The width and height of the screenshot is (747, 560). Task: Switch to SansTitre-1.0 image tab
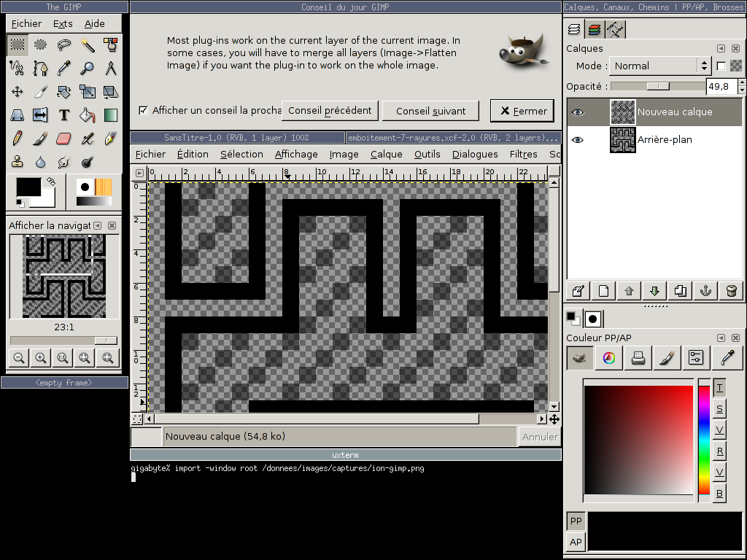pyautogui.click(x=237, y=138)
